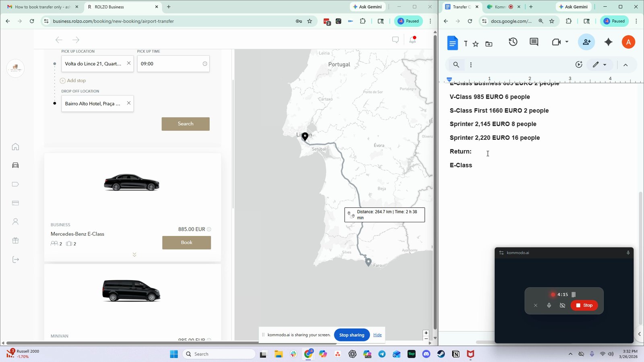This screenshot has height=362, width=644.
Task: Open the Discord icon on the taskbar
Action: 426,354
